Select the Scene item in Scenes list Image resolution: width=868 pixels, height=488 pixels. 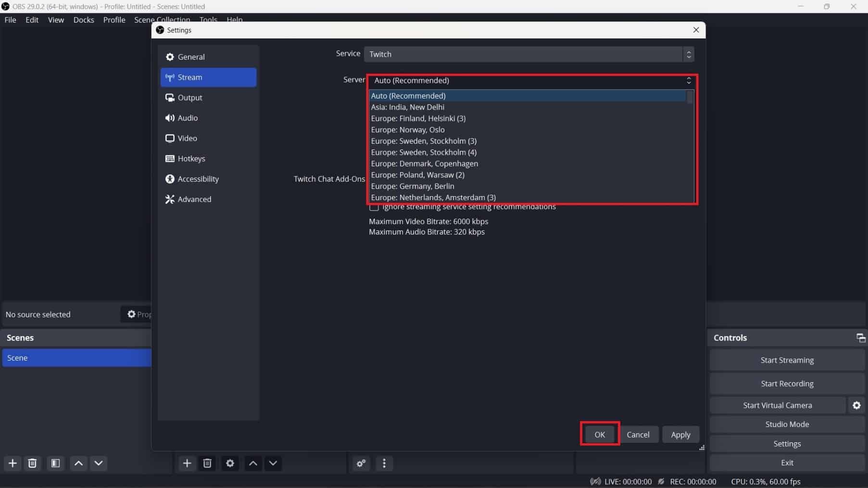[x=77, y=358]
